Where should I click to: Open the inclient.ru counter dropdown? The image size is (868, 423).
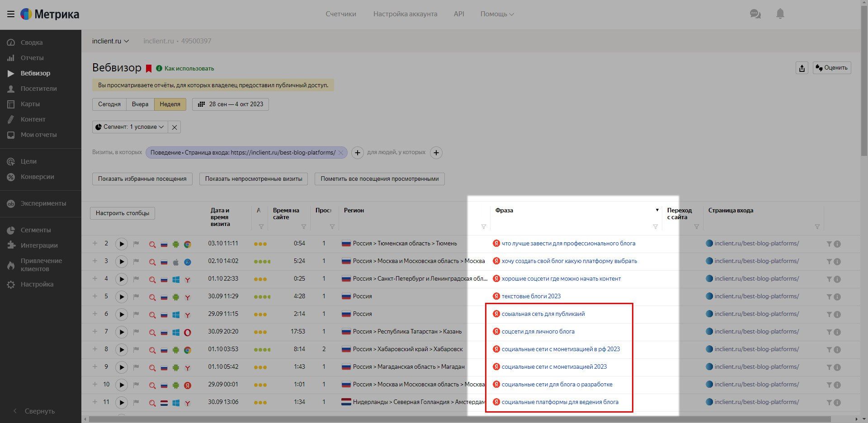pyautogui.click(x=110, y=41)
